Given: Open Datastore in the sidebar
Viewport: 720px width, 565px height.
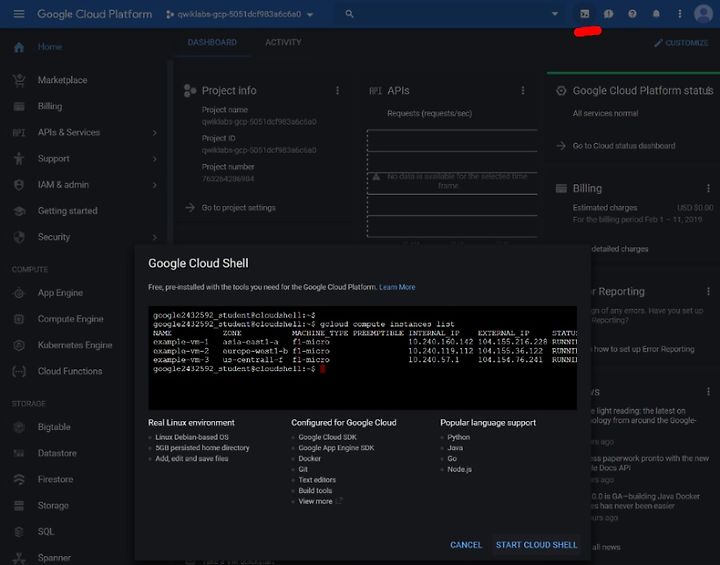Looking at the screenshot, I should point(57,453).
